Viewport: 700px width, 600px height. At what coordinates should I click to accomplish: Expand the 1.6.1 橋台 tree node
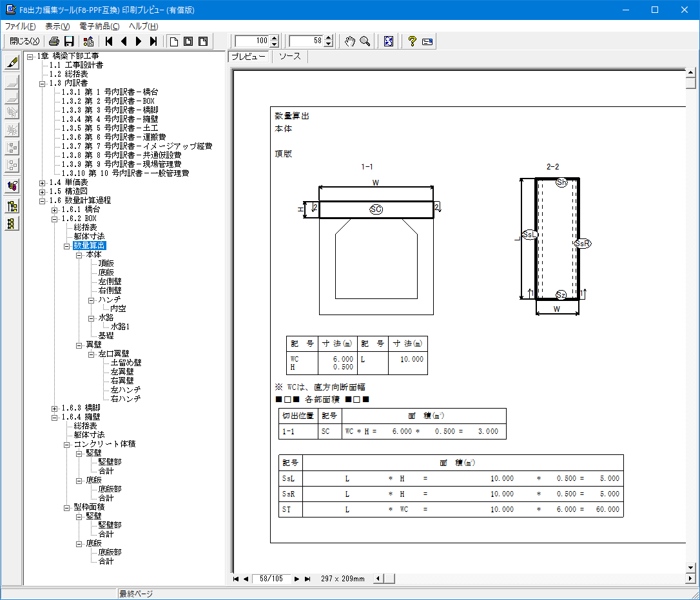[x=55, y=210]
